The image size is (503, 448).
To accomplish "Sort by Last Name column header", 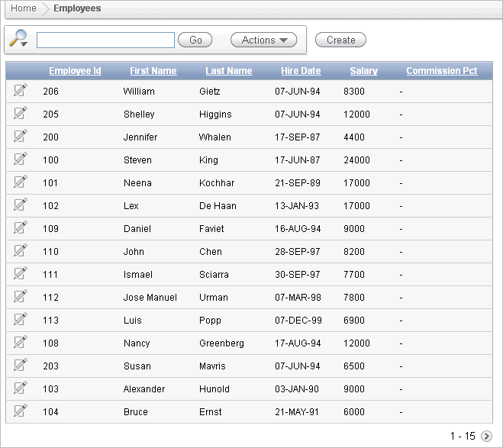I will pyautogui.click(x=229, y=70).
